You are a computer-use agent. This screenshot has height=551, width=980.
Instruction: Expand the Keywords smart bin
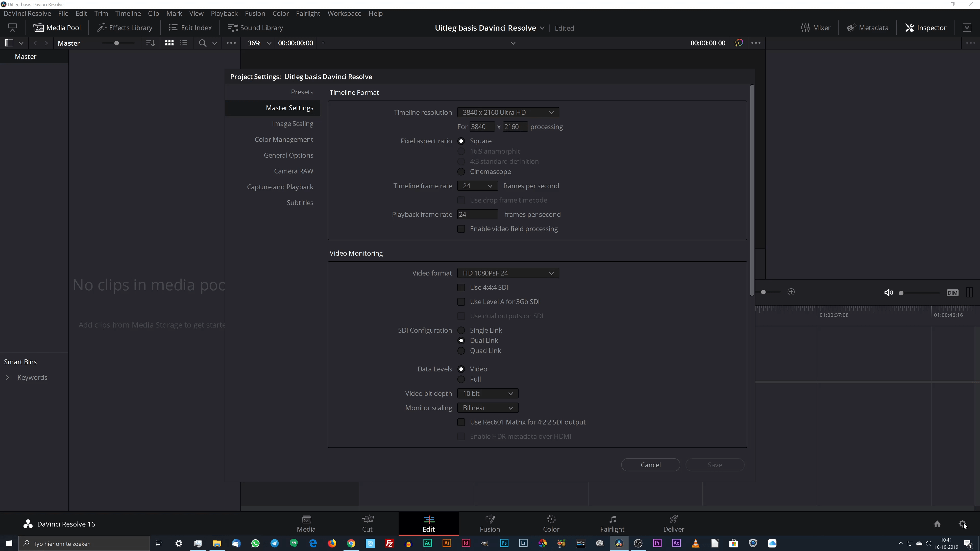[x=7, y=377]
